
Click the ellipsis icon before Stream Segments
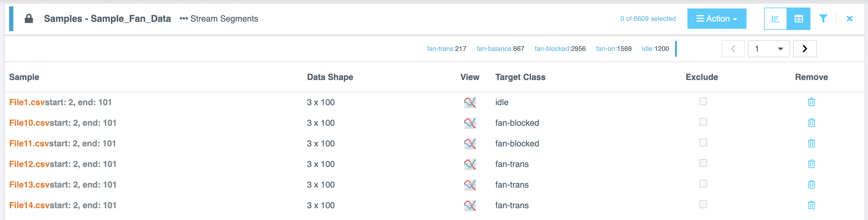(183, 19)
